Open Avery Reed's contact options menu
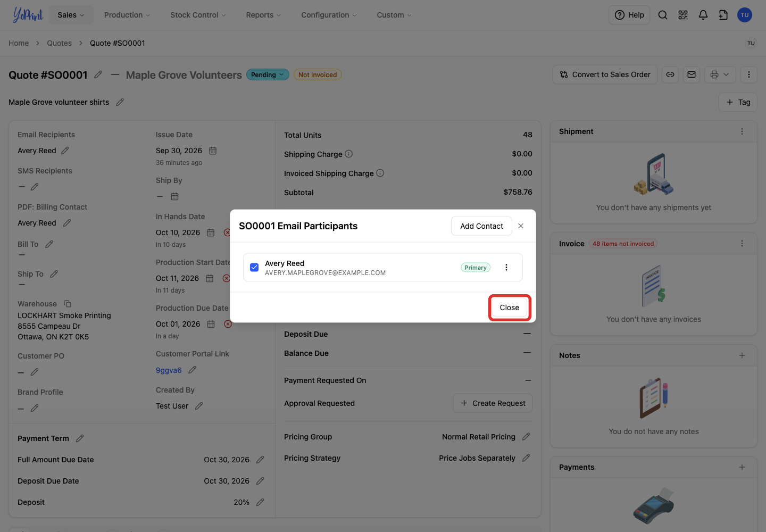The height and width of the screenshot is (532, 766). [506, 267]
